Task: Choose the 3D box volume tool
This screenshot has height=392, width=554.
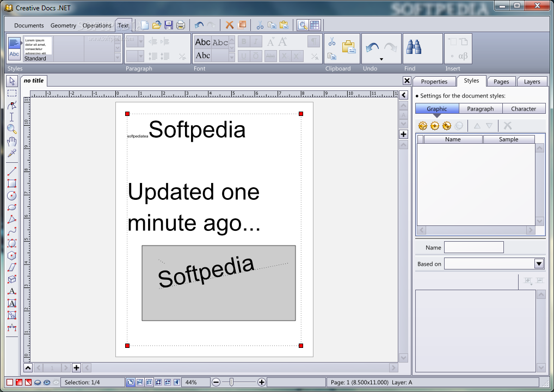Action: coord(12,280)
